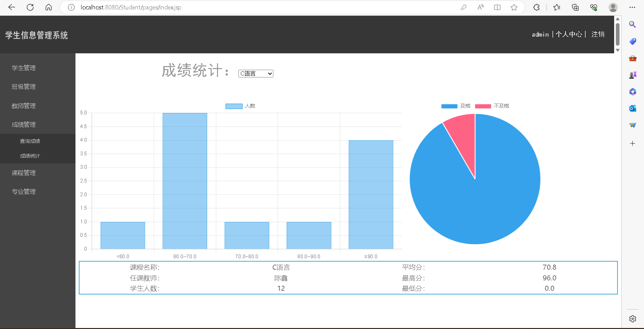The height and width of the screenshot is (329, 644).
Task: Open split screen view icon
Action: tap(497, 7)
